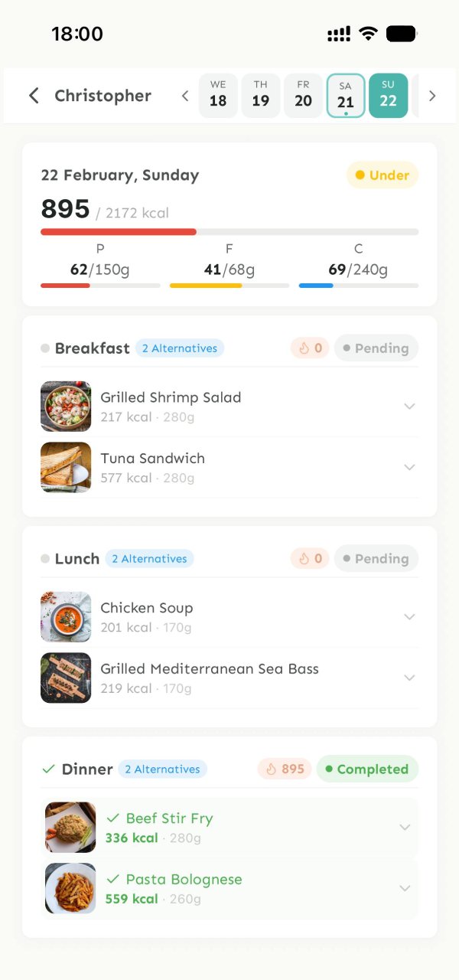Toggle Pasta Bolognese checkmark
Image resolution: width=459 pixels, height=980 pixels.
point(113,880)
